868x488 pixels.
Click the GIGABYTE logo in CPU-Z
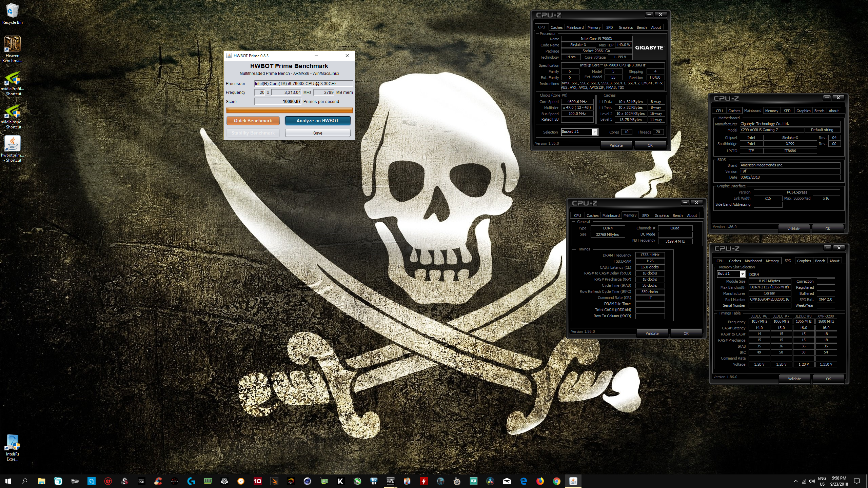(x=649, y=48)
